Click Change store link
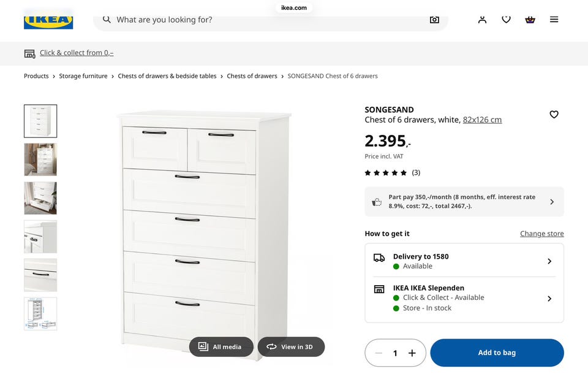The image size is (588, 379). (541, 234)
